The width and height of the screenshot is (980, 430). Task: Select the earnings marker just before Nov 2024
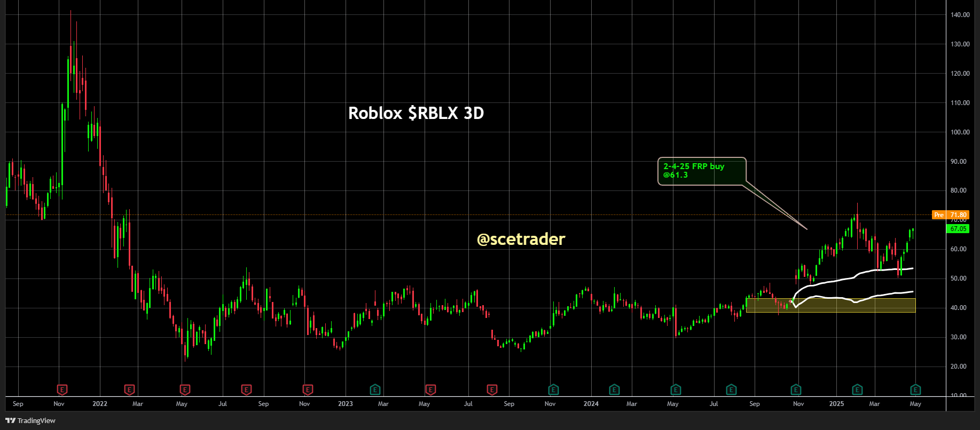(x=796, y=389)
